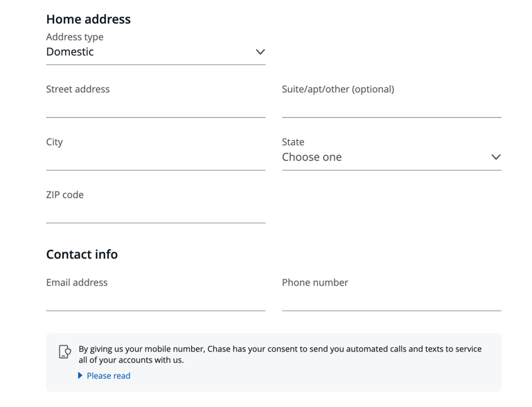
Task: Click the Email address field
Action: [x=155, y=299]
